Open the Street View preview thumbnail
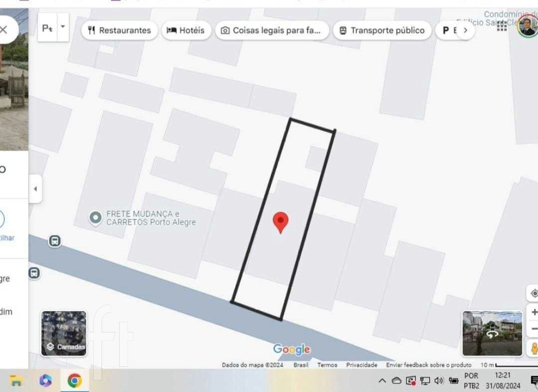538x392 pixels. (x=492, y=333)
